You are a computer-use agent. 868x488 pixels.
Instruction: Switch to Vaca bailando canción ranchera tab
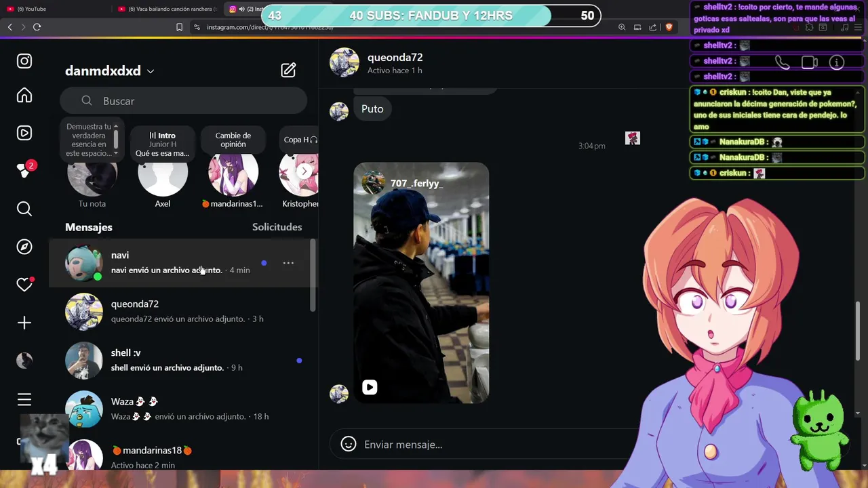(167, 9)
